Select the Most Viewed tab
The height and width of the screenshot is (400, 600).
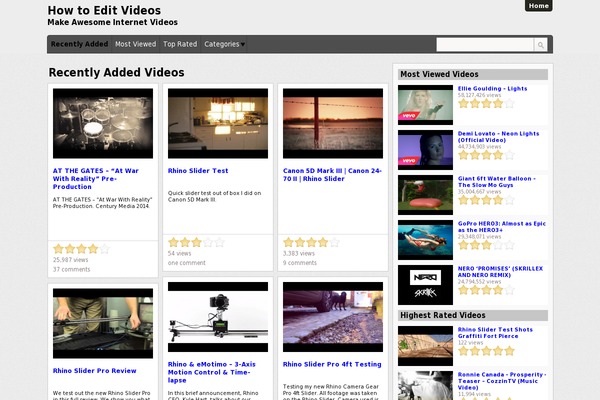(135, 44)
